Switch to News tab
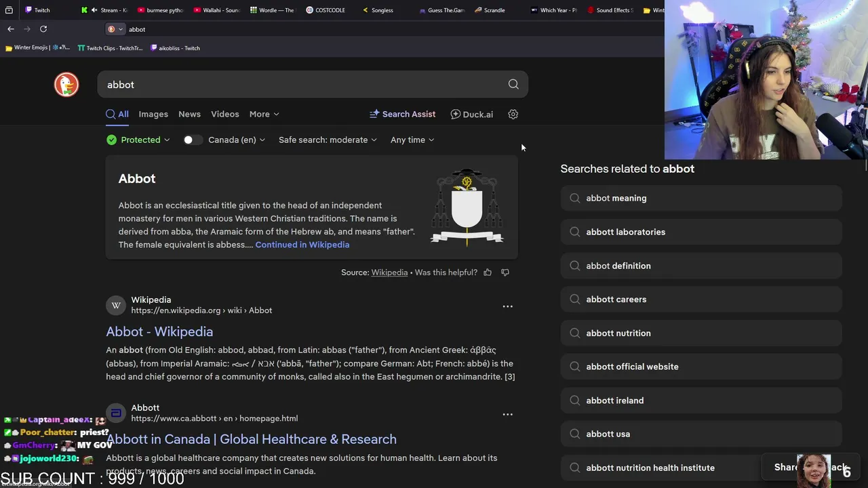868x488 pixels. 189,115
